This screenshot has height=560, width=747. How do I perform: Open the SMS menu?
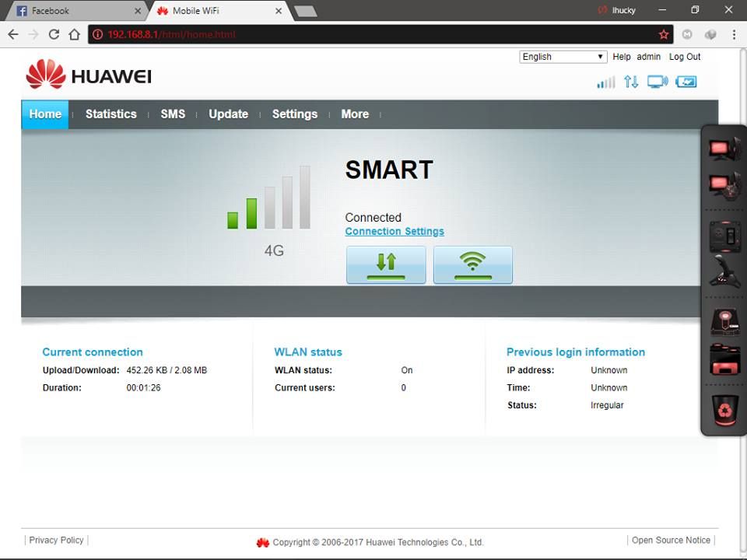coord(173,114)
